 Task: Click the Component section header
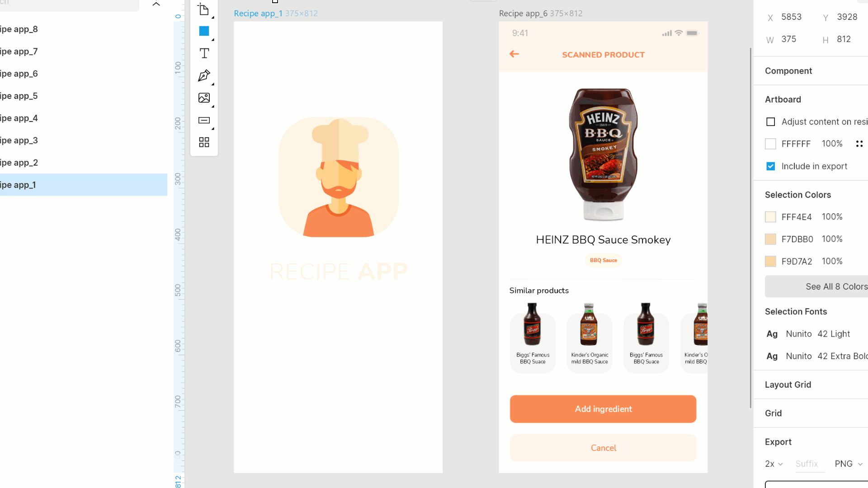point(788,71)
